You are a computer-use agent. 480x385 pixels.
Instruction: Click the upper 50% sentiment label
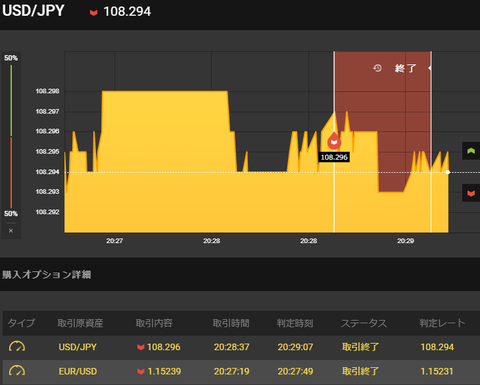pos(11,58)
